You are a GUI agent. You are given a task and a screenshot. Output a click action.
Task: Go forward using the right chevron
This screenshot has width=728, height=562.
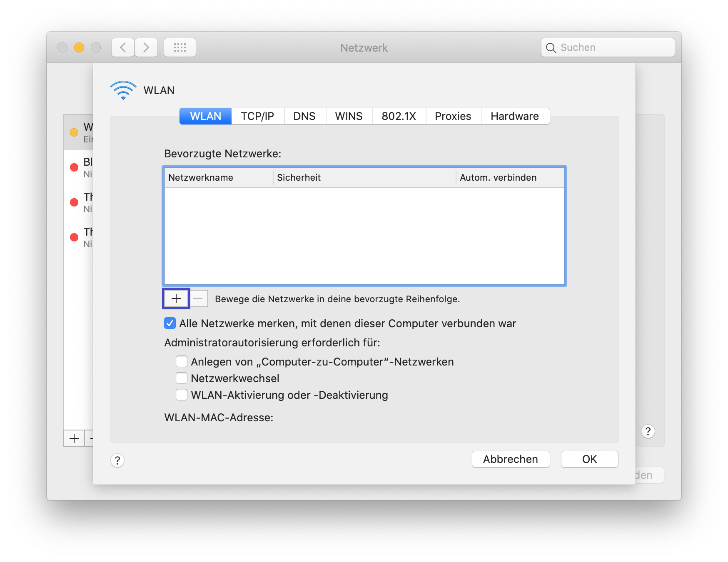(x=146, y=47)
